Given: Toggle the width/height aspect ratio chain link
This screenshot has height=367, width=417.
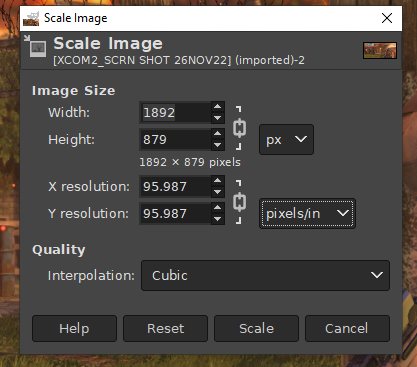Looking at the screenshot, I should [x=239, y=128].
